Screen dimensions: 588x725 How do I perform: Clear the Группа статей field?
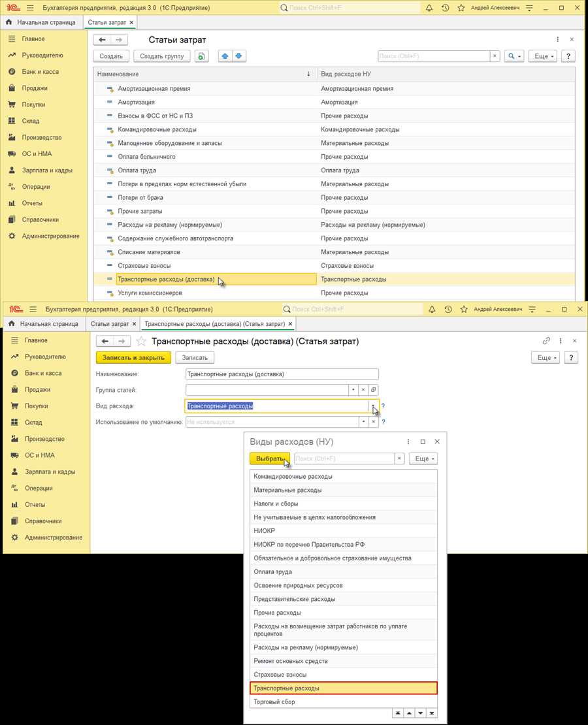(x=363, y=390)
